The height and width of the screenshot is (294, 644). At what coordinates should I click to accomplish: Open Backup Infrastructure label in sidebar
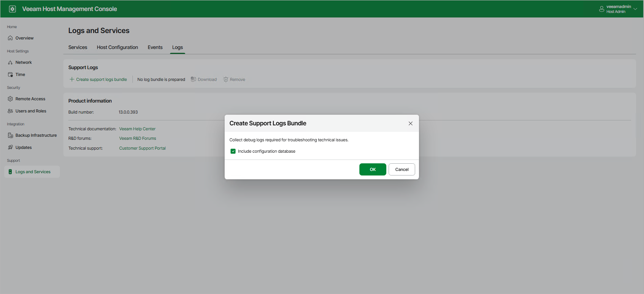(36, 135)
